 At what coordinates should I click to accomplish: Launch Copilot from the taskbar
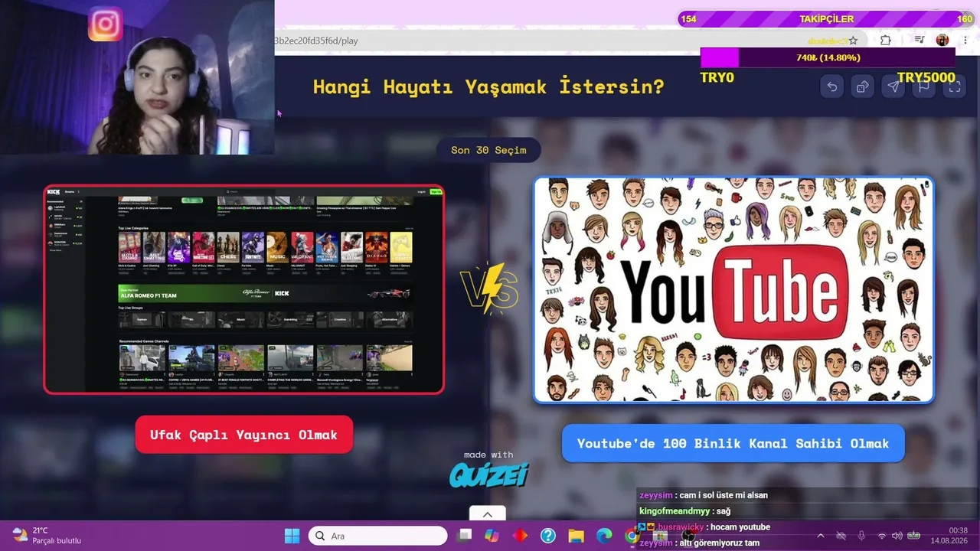click(492, 536)
